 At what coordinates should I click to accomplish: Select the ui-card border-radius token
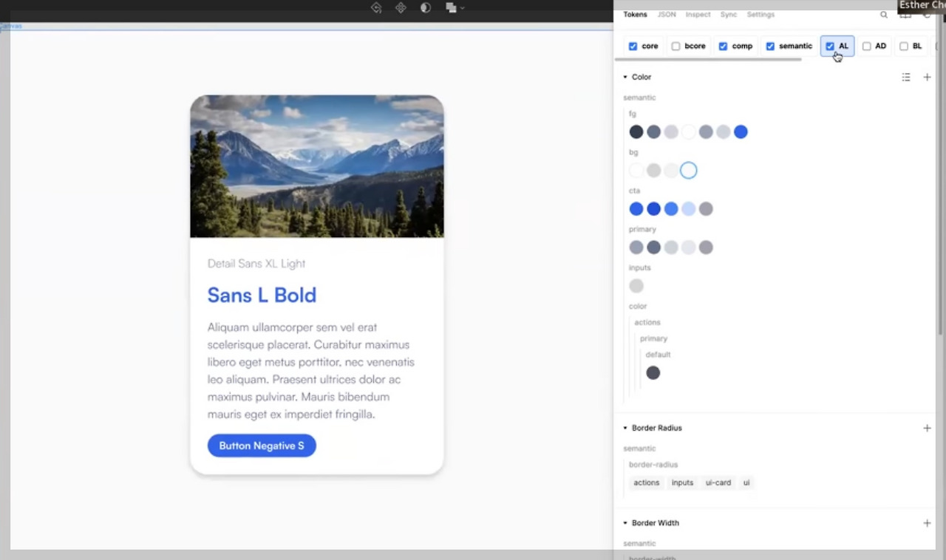(x=718, y=482)
